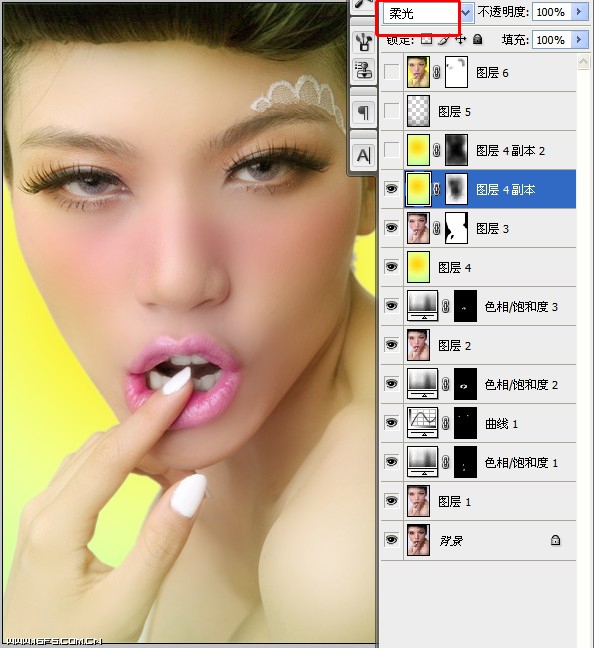Screen dimensions: 594x648
Task: Hide the 图层 3 layer
Action: pos(391,228)
